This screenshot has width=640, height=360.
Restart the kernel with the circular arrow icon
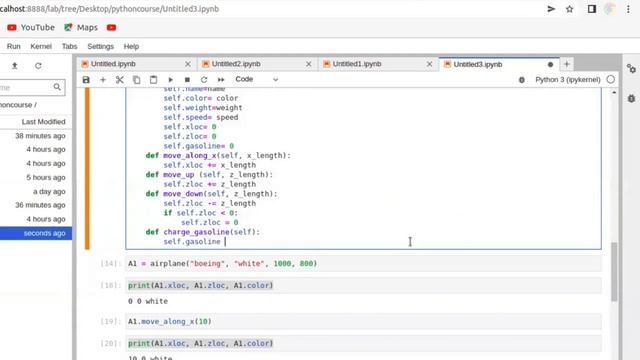tap(204, 80)
